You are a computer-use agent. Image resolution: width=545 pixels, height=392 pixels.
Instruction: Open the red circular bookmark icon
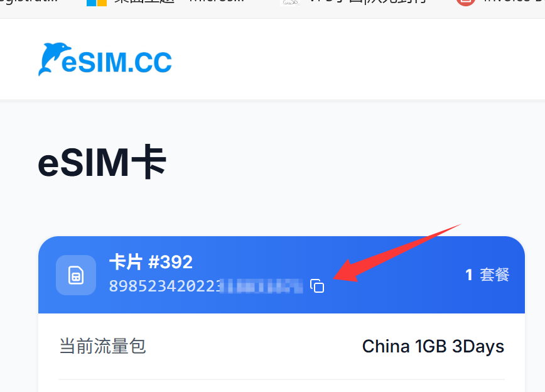point(465,3)
